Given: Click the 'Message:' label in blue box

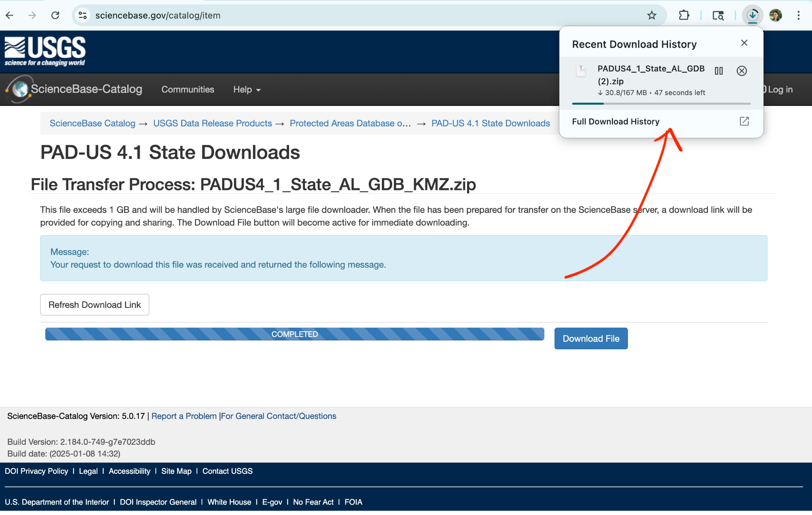Looking at the screenshot, I should pyautogui.click(x=69, y=252).
